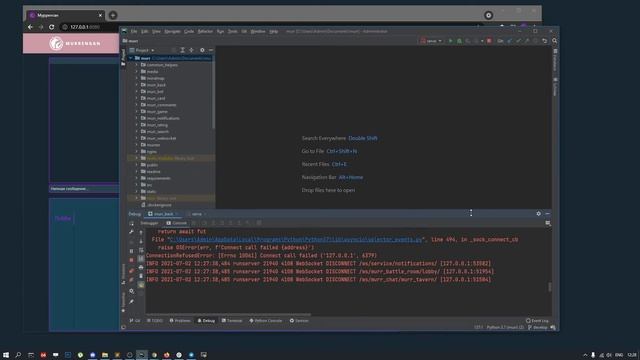The height and width of the screenshot is (360, 640).
Task: Open Project panel settings gear
Action: (202, 50)
